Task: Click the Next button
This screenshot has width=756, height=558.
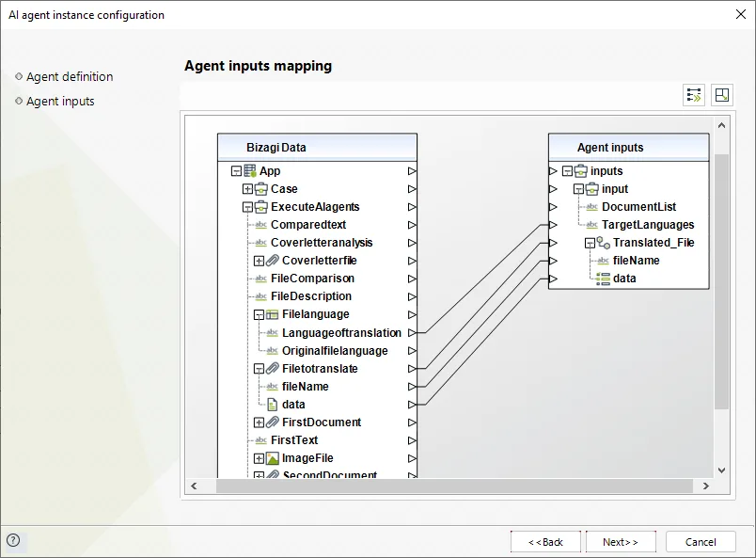Action: point(621,542)
